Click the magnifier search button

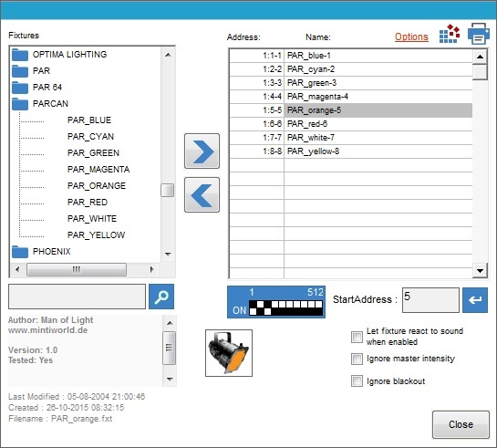tap(161, 297)
